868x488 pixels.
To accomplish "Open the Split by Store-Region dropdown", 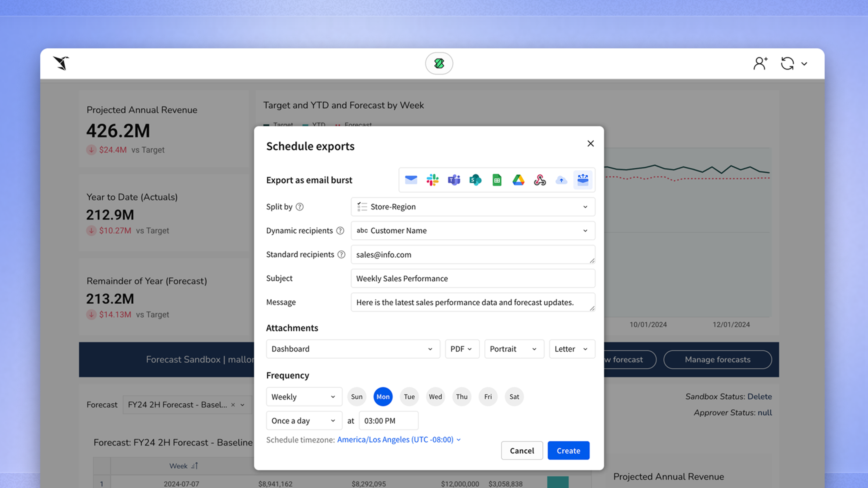I will click(473, 207).
